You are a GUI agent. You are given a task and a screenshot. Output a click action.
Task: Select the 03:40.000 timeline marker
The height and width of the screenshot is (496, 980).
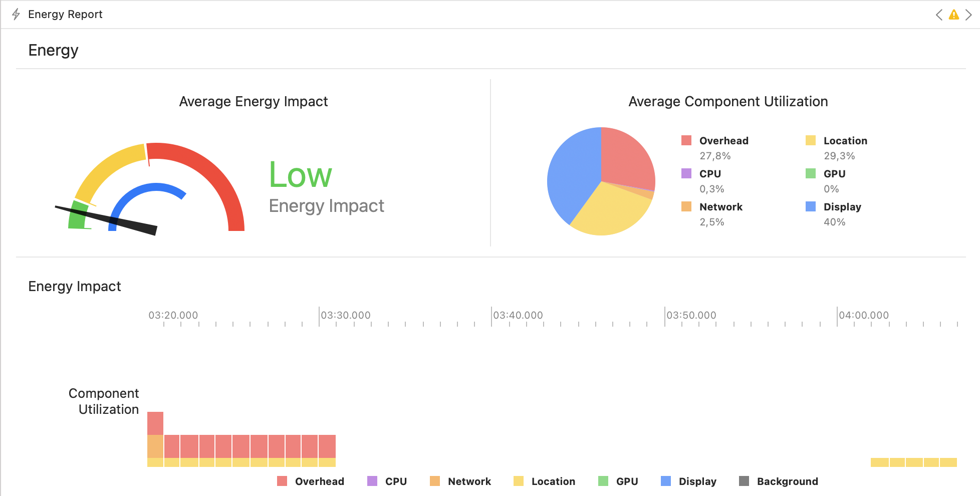518,315
